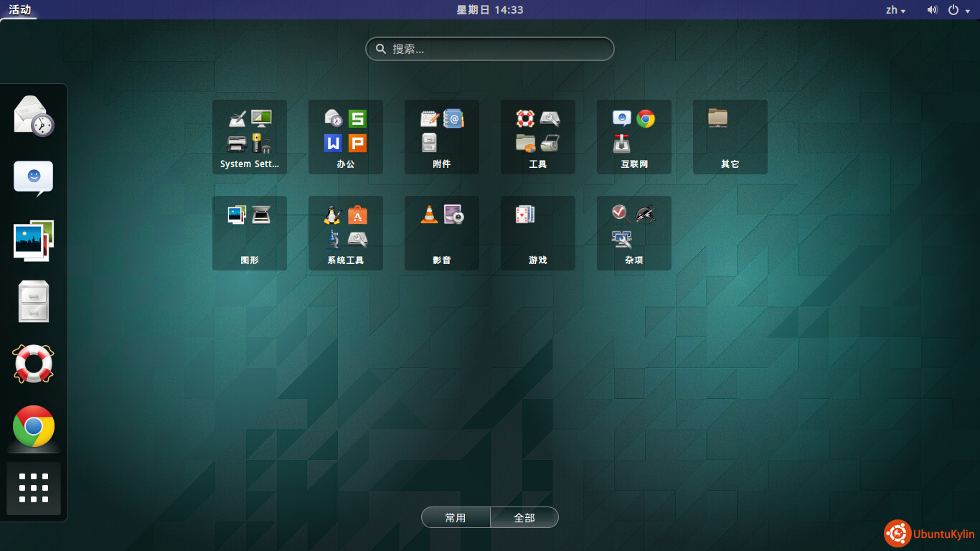
Task: Open Shotwell photo manager in dock
Action: [x=34, y=240]
